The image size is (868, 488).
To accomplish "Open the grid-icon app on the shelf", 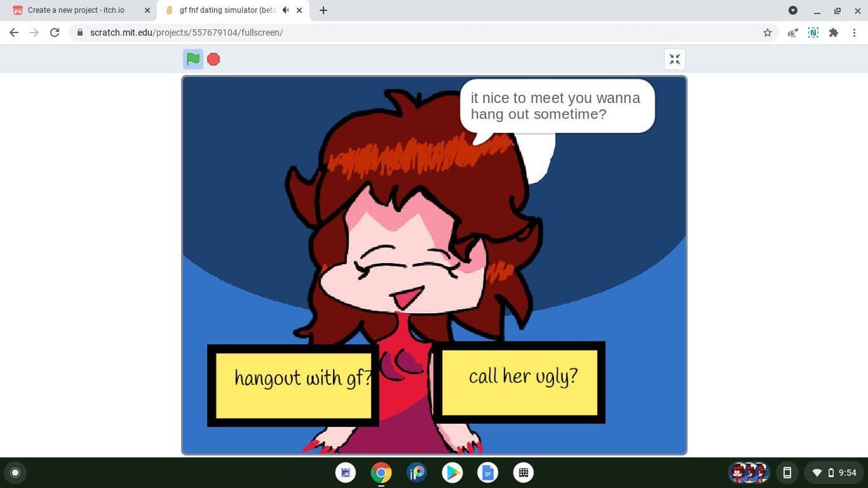I will click(x=523, y=472).
